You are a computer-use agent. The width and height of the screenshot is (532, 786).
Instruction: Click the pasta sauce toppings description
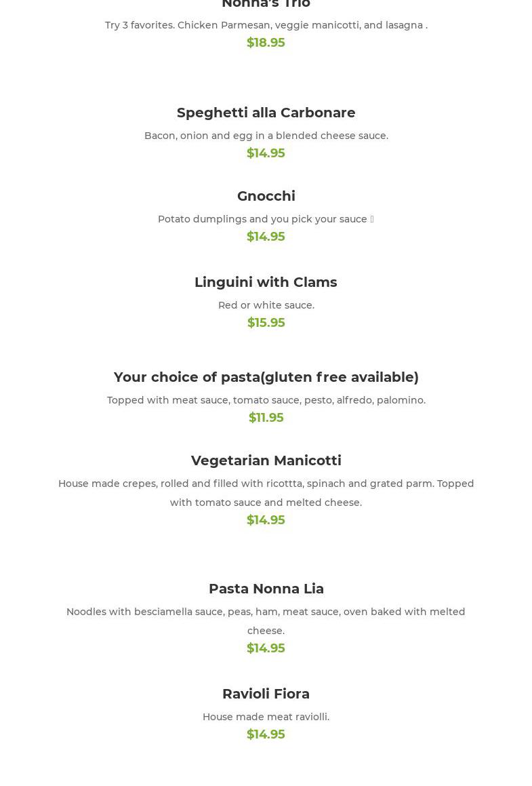pyautogui.click(x=266, y=400)
